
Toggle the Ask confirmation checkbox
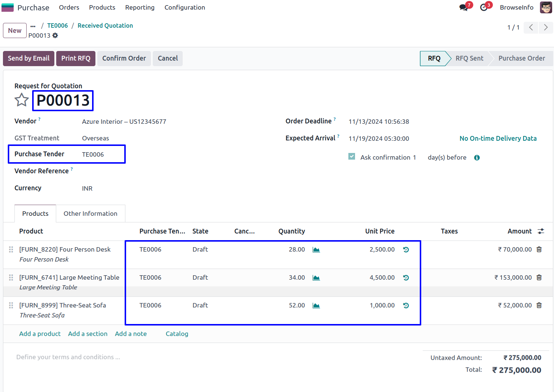pos(352,157)
